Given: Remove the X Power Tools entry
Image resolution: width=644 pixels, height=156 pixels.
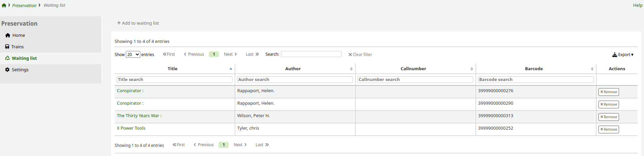Looking at the screenshot, I should click(x=608, y=130).
